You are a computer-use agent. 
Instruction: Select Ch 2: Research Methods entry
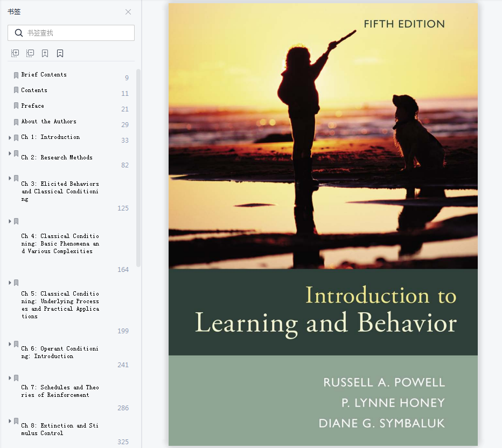[x=57, y=157]
